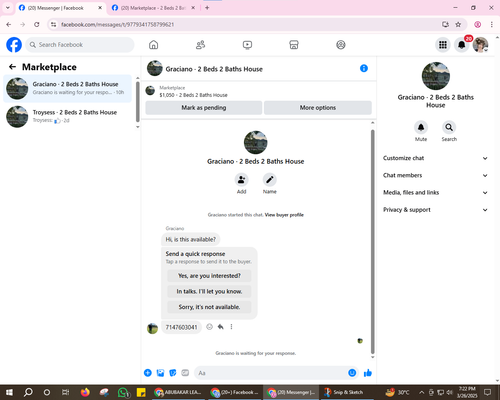This screenshot has width=500, height=400.
Task: Open the Windows Start menu
Action: coord(9,392)
